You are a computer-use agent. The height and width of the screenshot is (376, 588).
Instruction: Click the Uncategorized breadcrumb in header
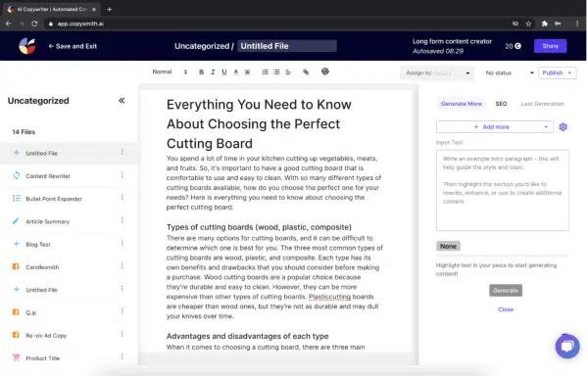click(x=202, y=46)
